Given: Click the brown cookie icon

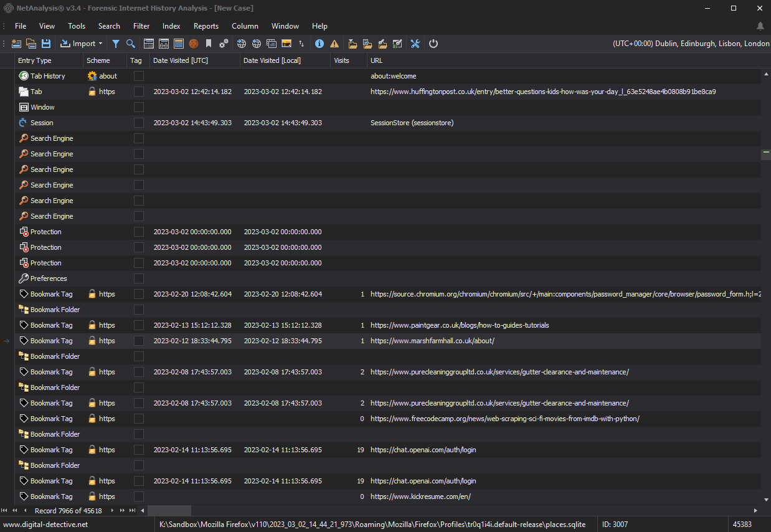Looking at the screenshot, I should 194,44.
